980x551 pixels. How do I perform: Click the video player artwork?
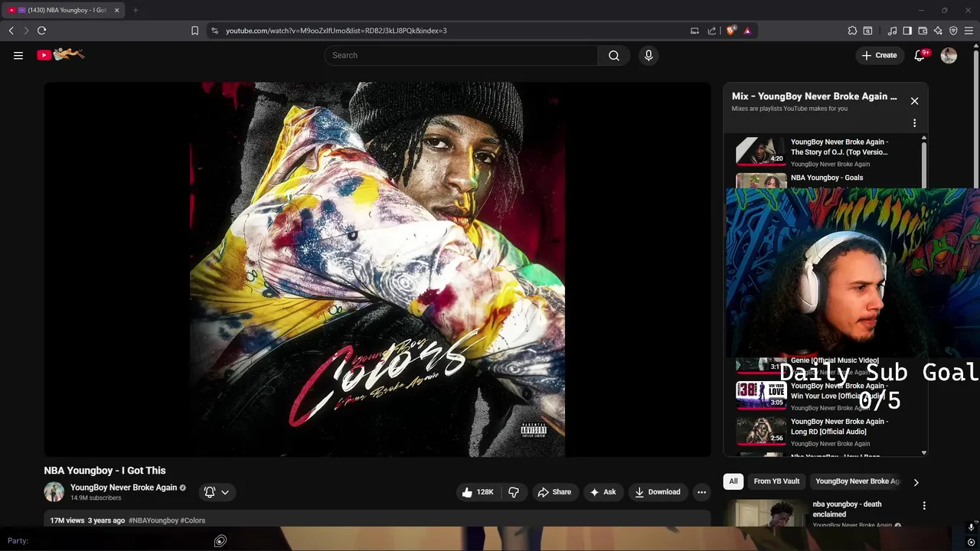377,269
